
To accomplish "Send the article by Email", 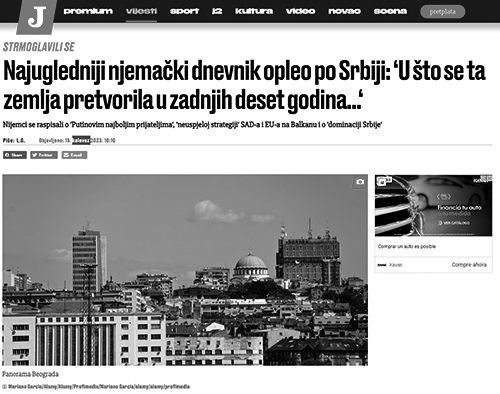I will (74, 155).
